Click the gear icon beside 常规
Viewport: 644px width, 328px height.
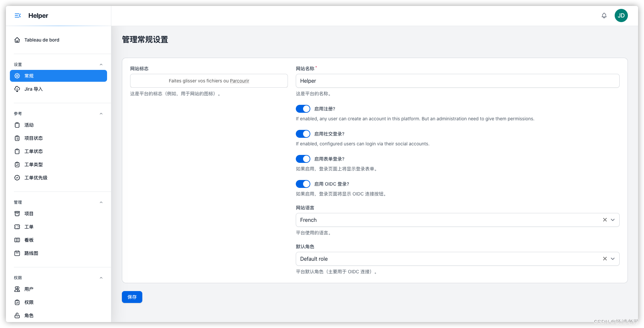tap(17, 76)
